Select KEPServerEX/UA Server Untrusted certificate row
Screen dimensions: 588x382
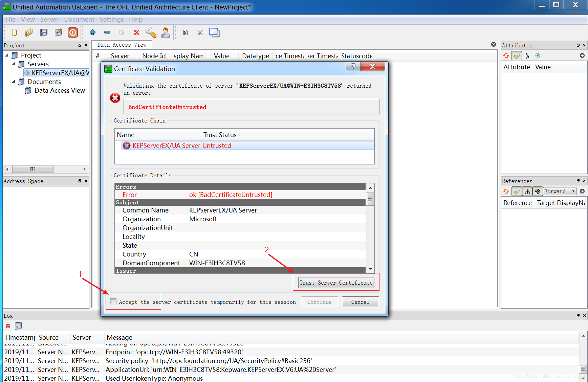tap(248, 145)
